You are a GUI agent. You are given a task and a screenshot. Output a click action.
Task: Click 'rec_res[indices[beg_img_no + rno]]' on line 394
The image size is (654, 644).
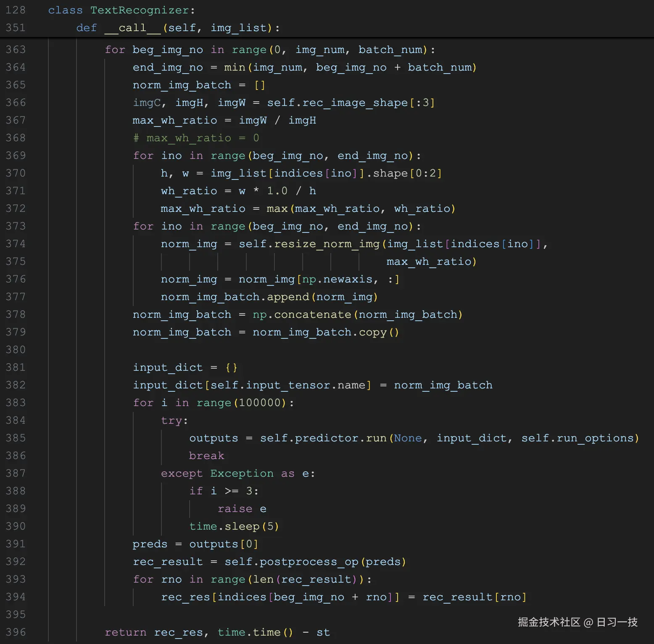280,597
